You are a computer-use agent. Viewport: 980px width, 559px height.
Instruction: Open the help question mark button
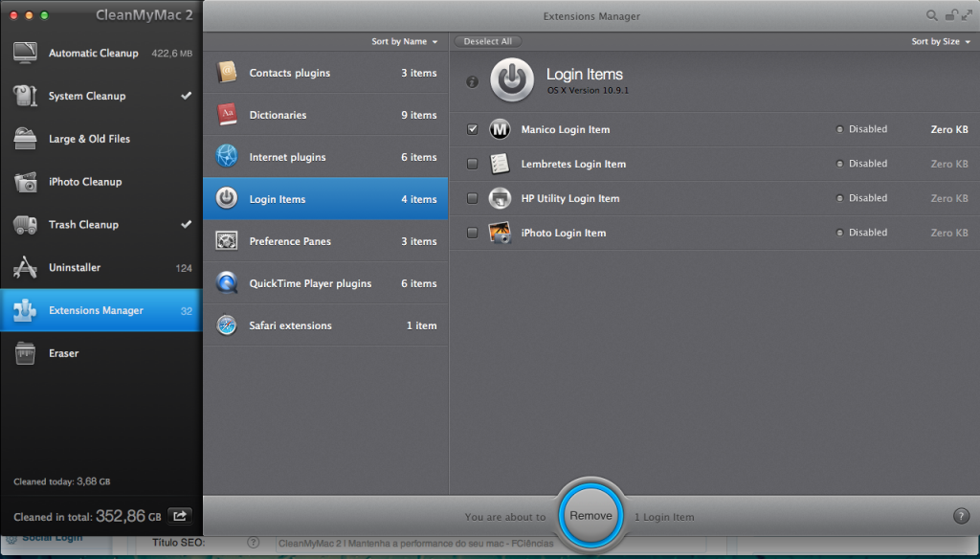pyautogui.click(x=961, y=516)
